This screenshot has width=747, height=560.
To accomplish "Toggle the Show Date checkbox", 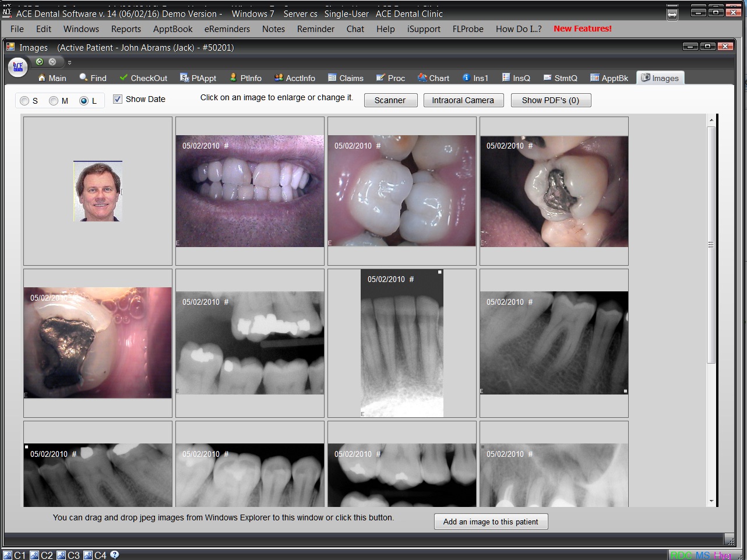I will click(118, 99).
